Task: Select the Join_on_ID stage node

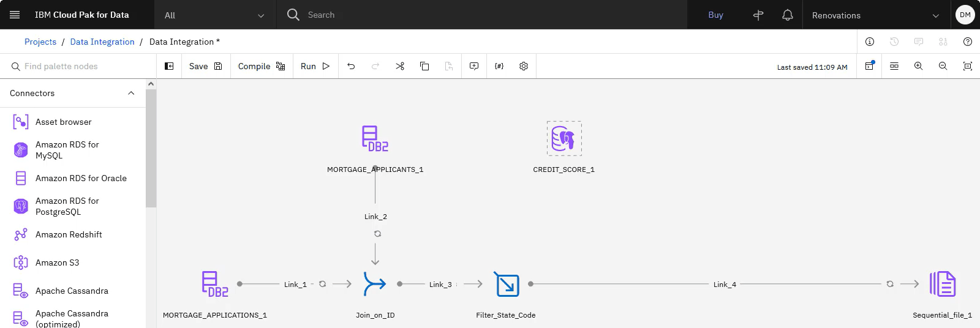Action: pos(375,284)
